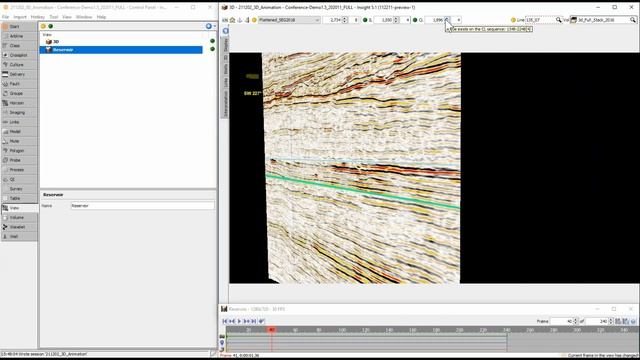Click the home view icon in 3D toolbar
This screenshot has height=360, width=640.
click(x=232, y=20)
